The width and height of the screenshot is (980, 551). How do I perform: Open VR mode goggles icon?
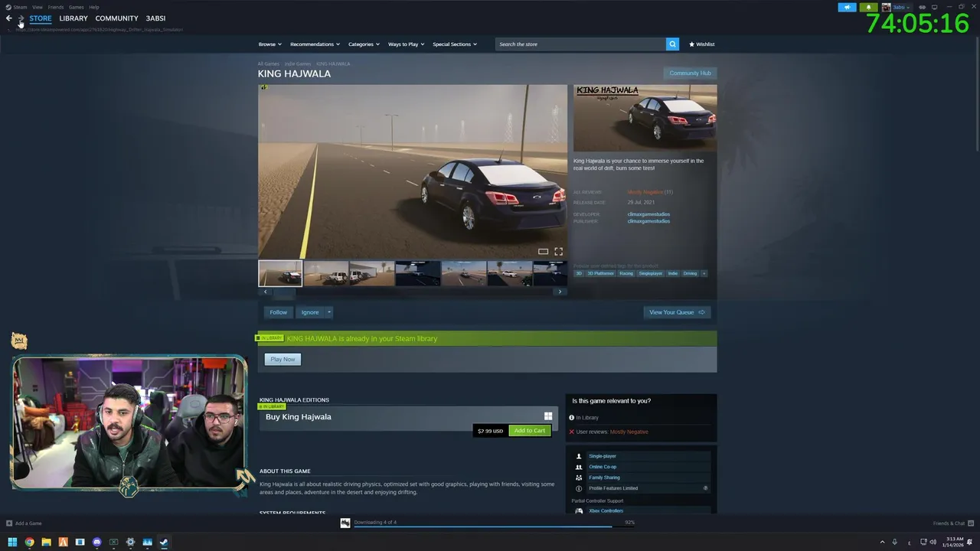point(923,7)
